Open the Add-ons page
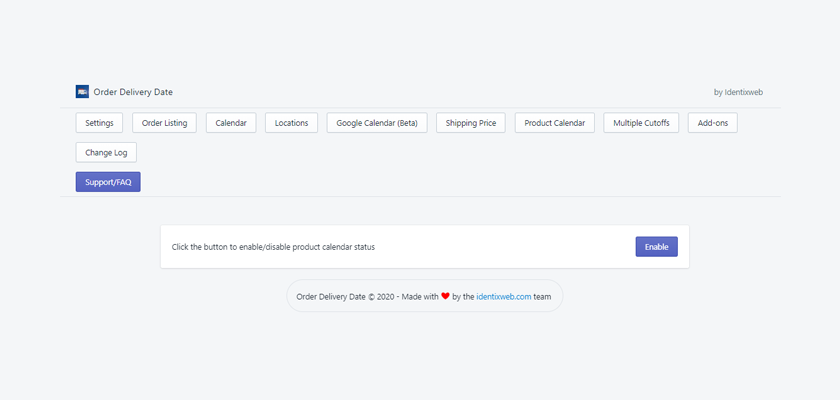The image size is (840, 400). pyautogui.click(x=712, y=123)
